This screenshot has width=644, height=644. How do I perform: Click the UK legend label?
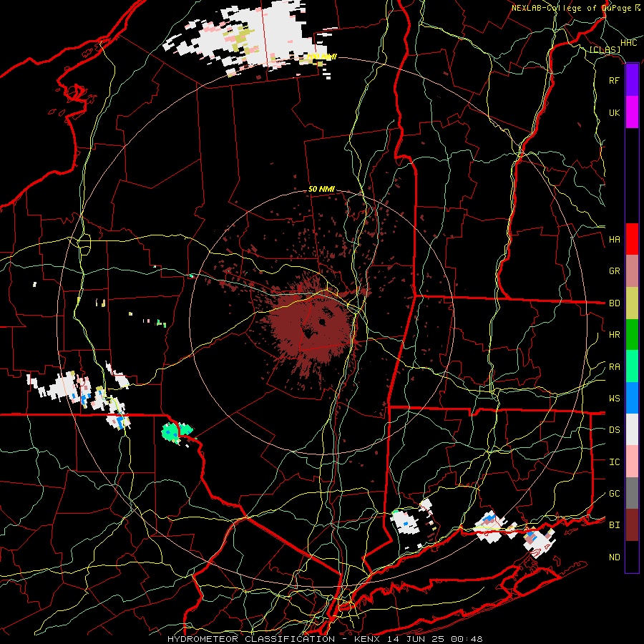(614, 112)
